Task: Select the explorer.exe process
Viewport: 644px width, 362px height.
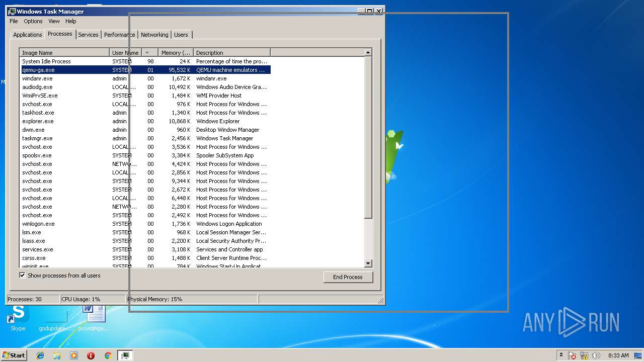Action: 146,121
